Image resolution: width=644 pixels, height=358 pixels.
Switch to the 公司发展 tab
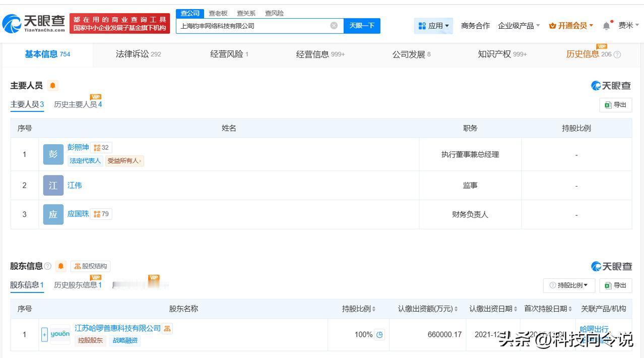(412, 54)
